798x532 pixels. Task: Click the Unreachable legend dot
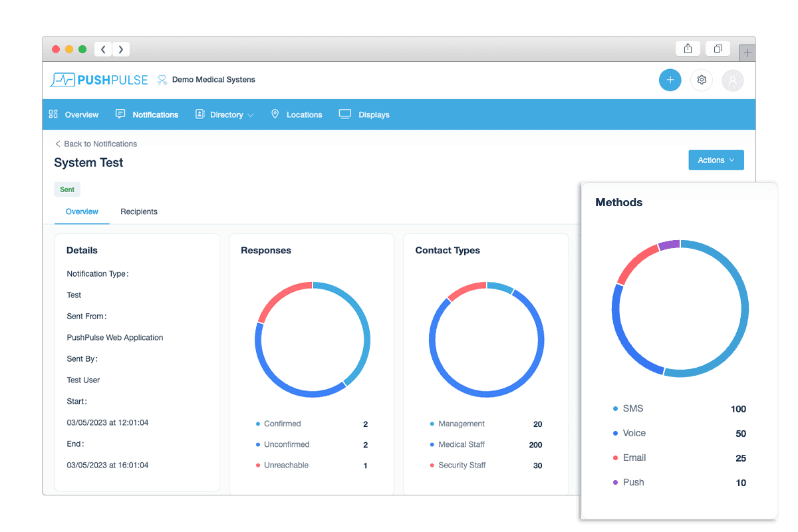pyautogui.click(x=258, y=465)
